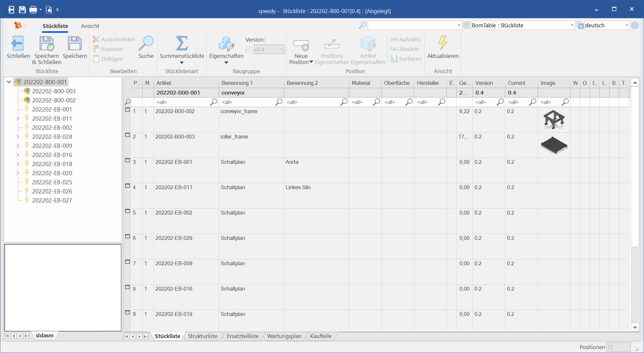Screen dimensions: 644x353
Task: Click the Kaufteile bottom tab
Action: 321,336
